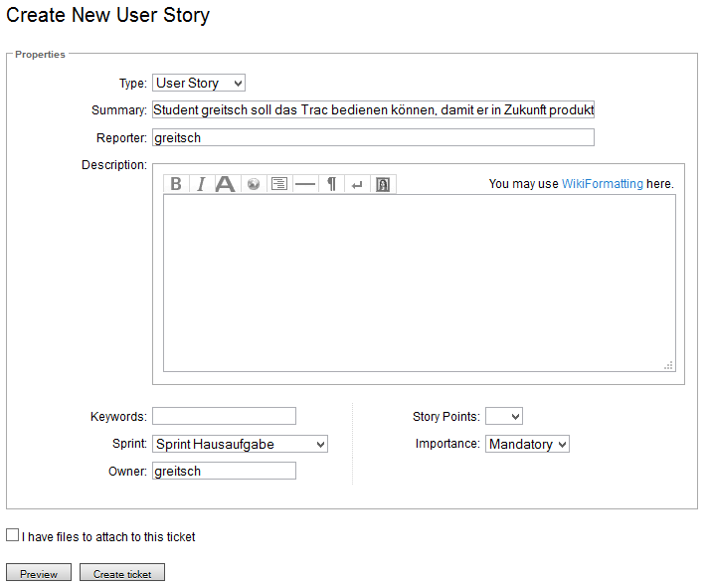Grab the description box resize handle

pos(669,365)
